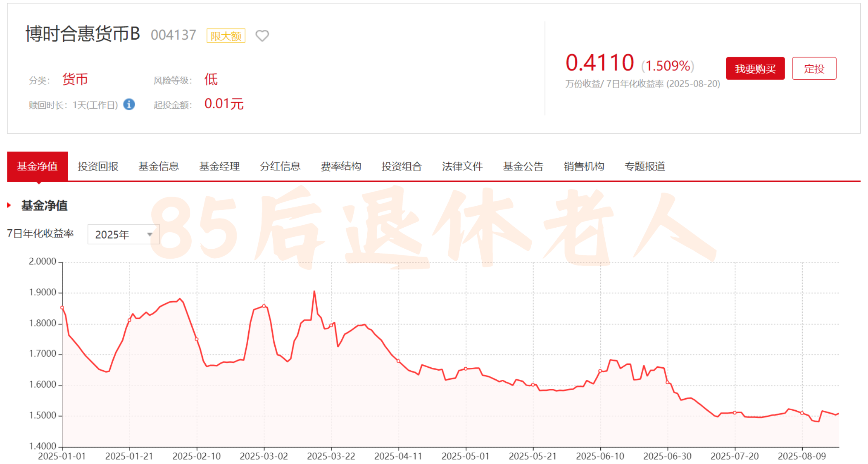
Task: Click the red triangle before 基金净值 heading
Action: coord(9,205)
